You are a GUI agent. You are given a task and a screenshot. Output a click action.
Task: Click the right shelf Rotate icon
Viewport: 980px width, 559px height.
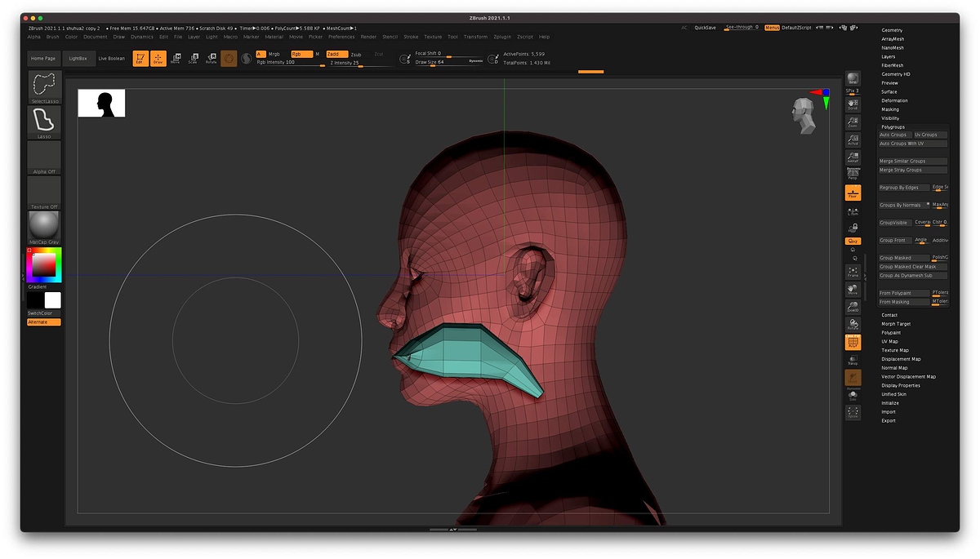click(x=853, y=324)
